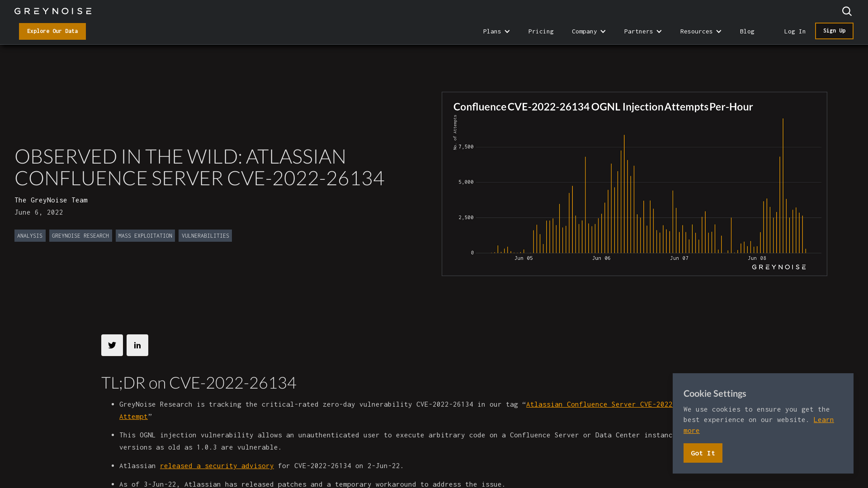
Task: Click Log In
Action: pos(794,31)
